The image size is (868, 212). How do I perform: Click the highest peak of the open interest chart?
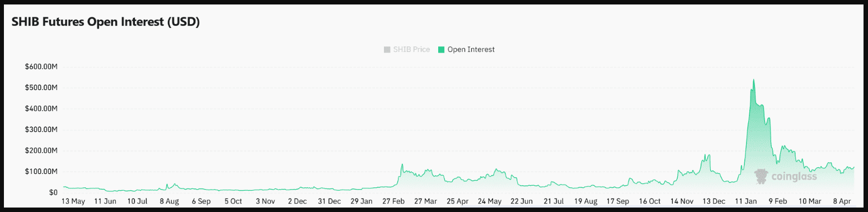click(754, 80)
